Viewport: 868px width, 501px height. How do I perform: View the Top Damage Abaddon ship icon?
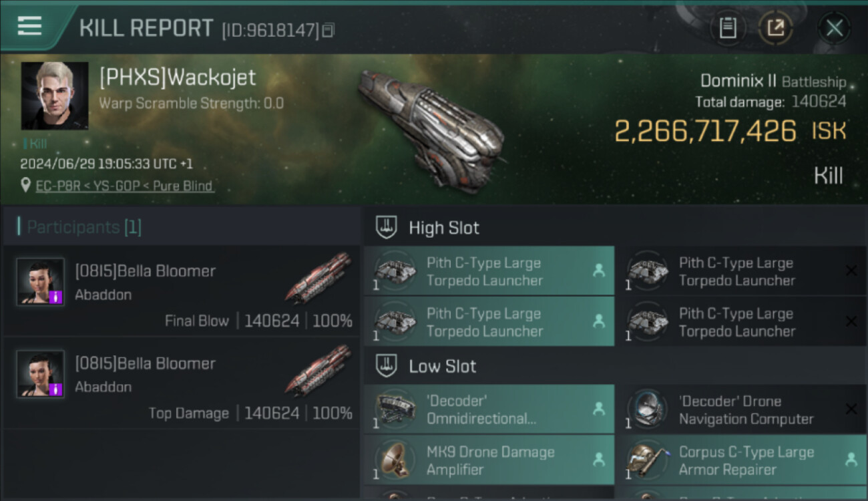coord(318,371)
